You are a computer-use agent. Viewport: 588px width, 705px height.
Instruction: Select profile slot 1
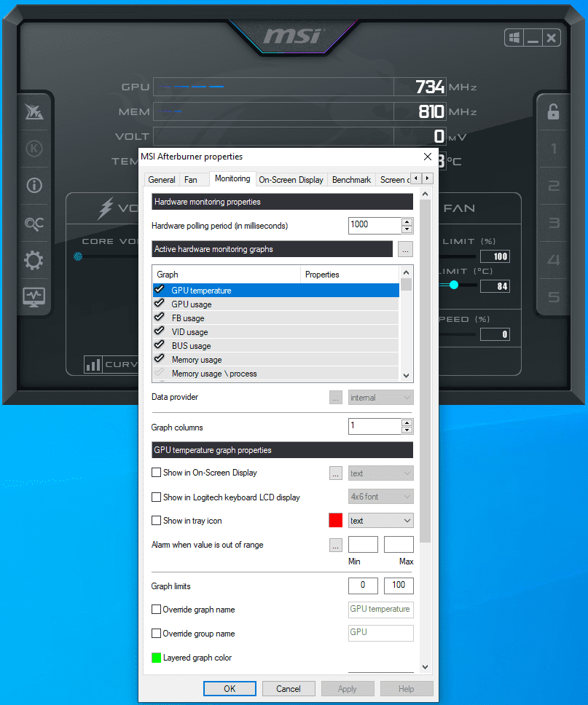coord(554,149)
